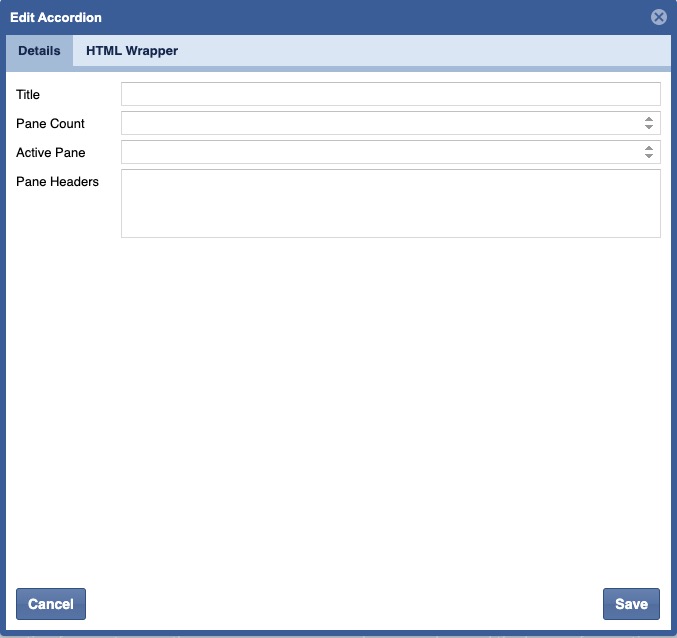Viewport: 677px width, 638px height.
Task: Click the Edit Accordion title bar text
Action: [55, 18]
